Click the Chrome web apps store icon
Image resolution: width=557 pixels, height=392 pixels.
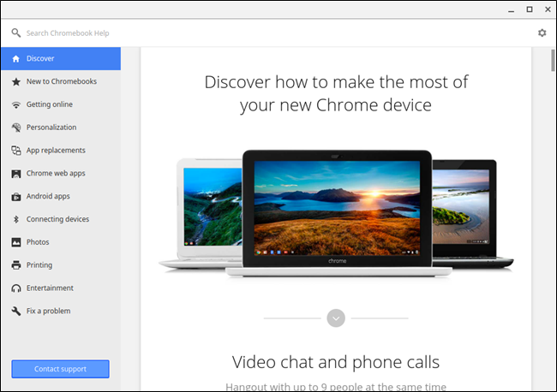click(16, 174)
